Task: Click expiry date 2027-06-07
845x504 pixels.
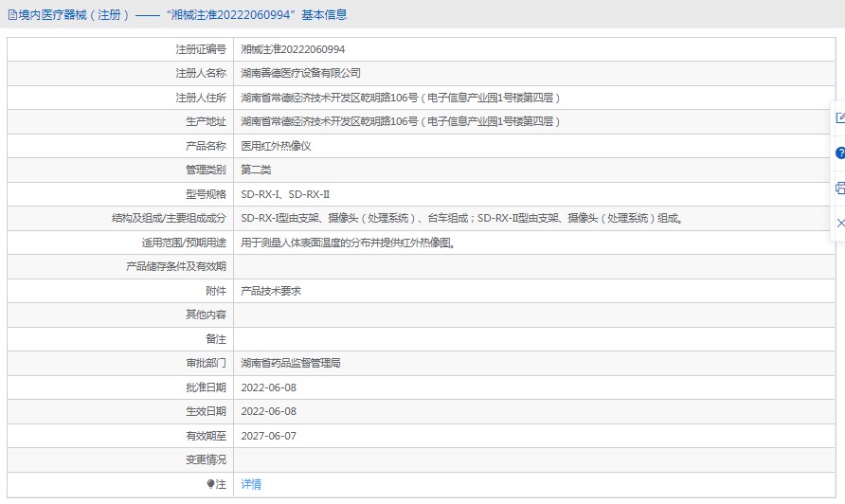Action: (x=268, y=436)
